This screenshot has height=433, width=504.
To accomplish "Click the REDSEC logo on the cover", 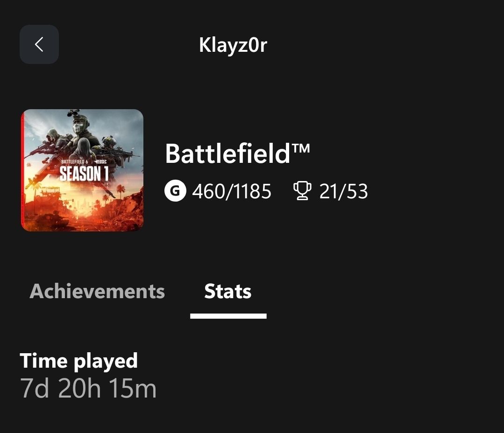I will pyautogui.click(x=102, y=161).
